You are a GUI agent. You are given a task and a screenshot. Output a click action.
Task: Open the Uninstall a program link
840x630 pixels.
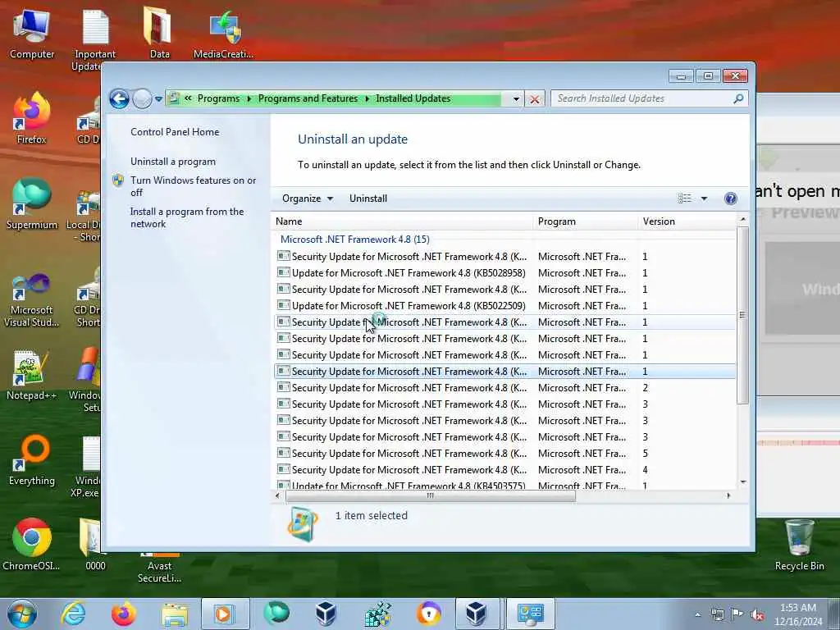point(173,162)
